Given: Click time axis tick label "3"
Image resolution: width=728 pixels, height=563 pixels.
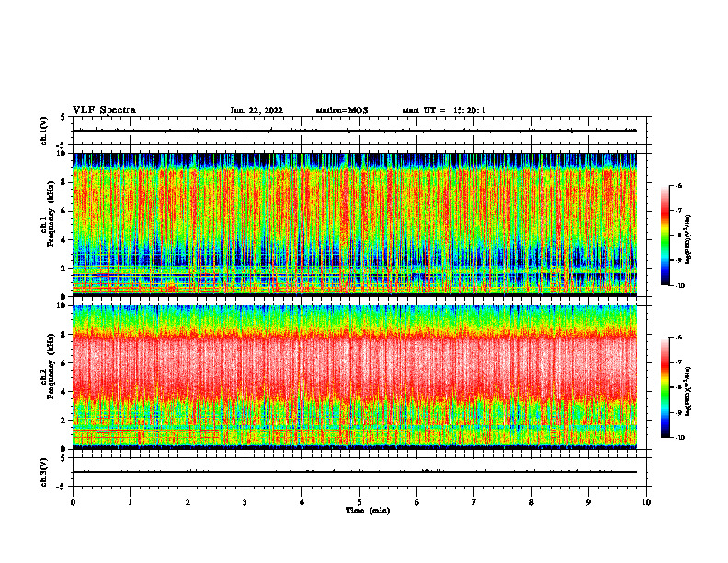Looking at the screenshot, I should [245, 502].
